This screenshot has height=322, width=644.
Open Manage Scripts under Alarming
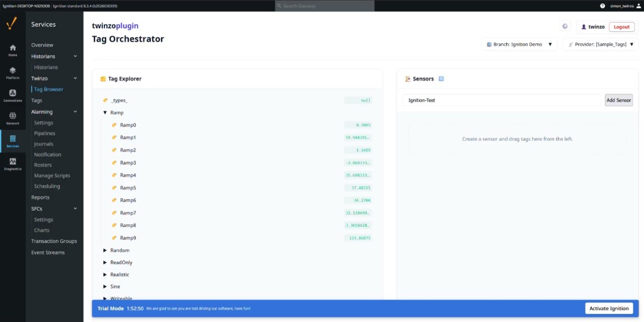coord(52,176)
